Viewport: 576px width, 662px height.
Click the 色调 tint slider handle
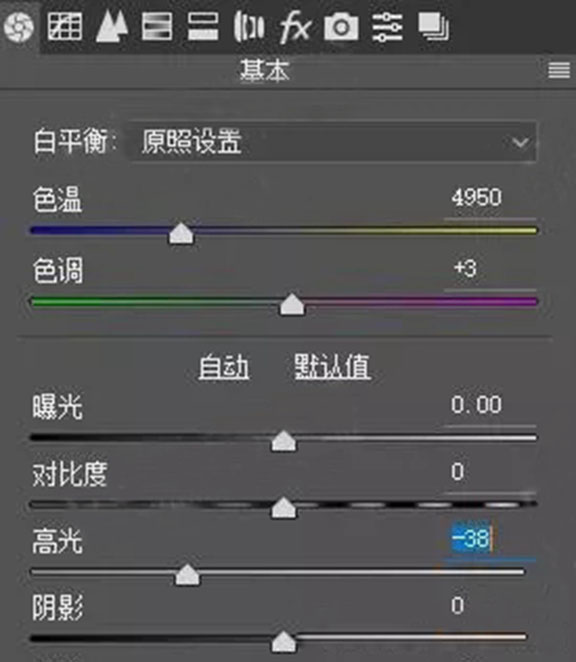pos(292,304)
